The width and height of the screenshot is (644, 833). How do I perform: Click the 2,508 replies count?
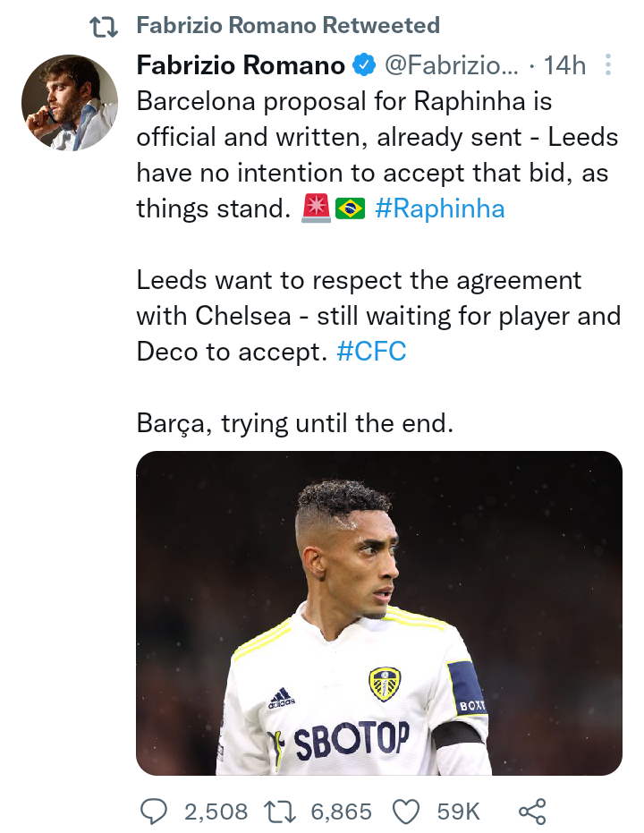216,812
